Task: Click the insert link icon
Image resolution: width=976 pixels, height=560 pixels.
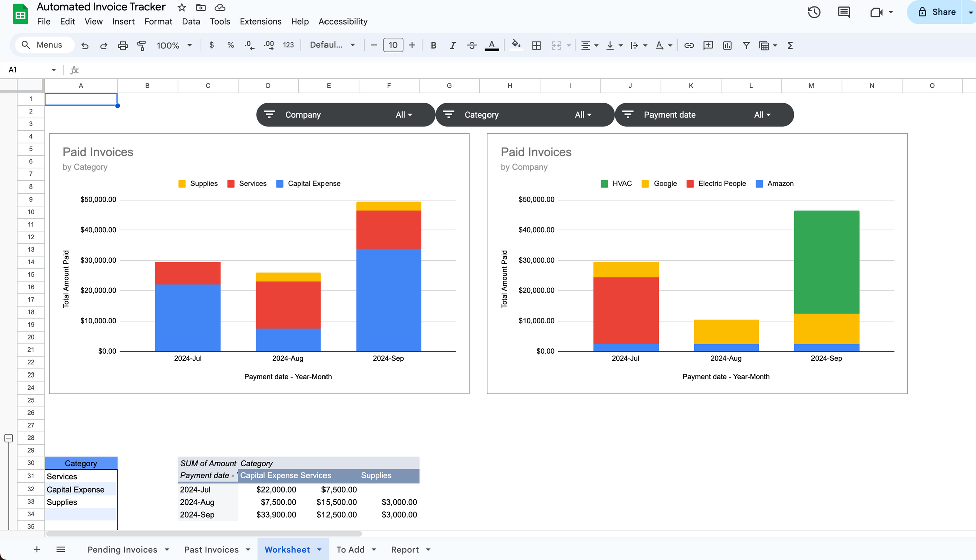Action: click(689, 45)
